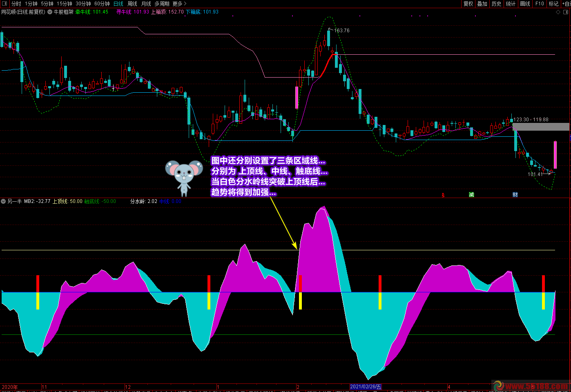Expand the 另一半 indicator dropdown arrow
Viewport: 571px width, 392px height.
pyautogui.click(x=4, y=201)
